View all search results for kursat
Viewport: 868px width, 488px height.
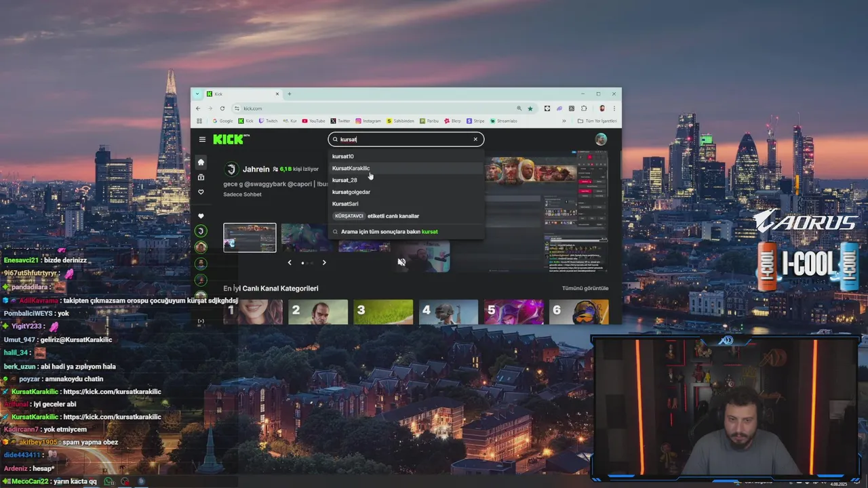[406, 231]
